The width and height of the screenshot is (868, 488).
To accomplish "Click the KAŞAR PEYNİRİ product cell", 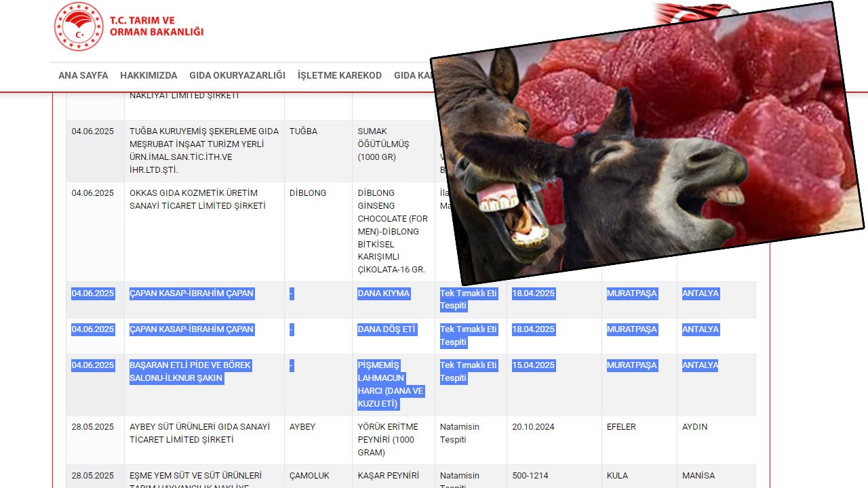I will coord(393,476).
